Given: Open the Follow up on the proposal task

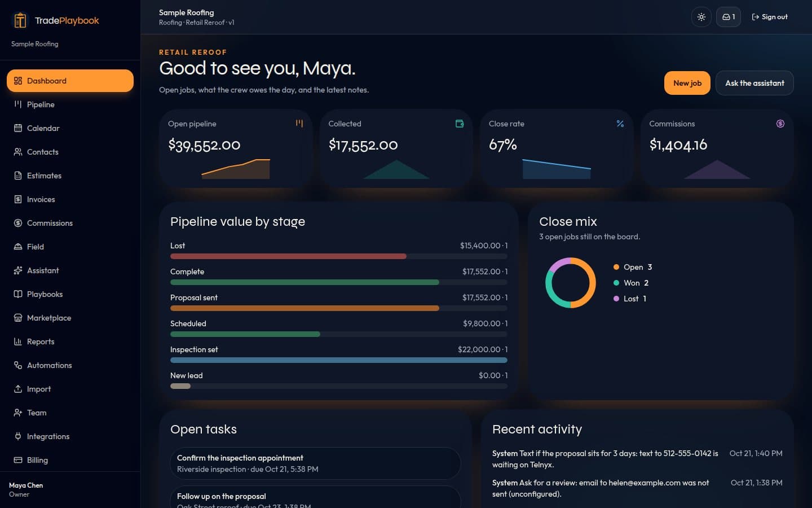Looking at the screenshot, I should [315, 497].
